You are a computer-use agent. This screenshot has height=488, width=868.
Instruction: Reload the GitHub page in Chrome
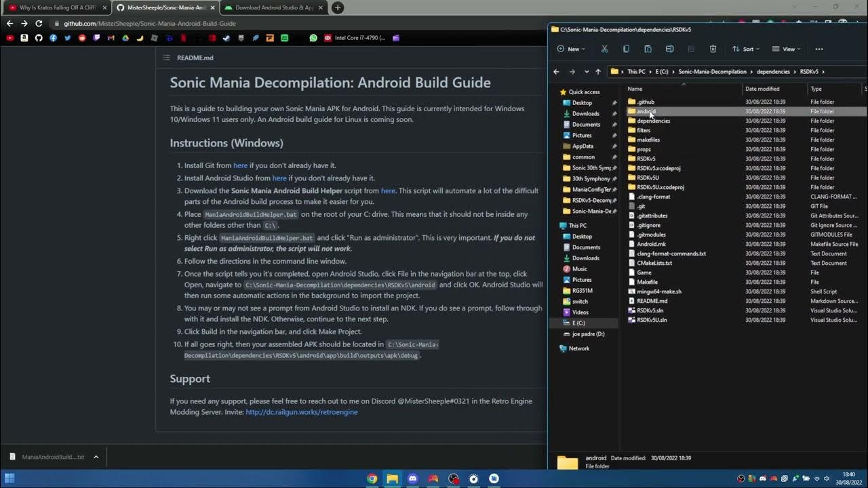click(x=39, y=23)
